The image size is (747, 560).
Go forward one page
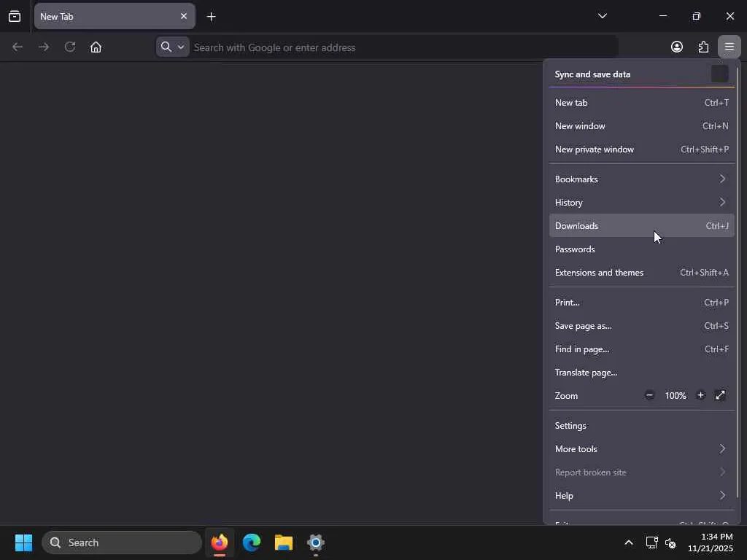(x=44, y=47)
